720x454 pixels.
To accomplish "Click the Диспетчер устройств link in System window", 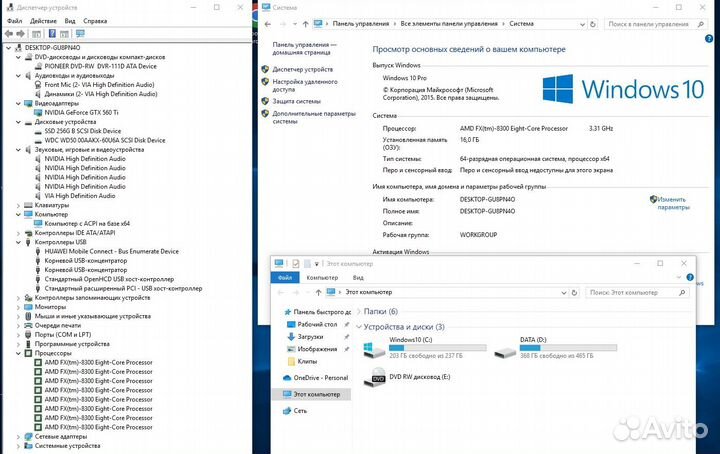I will 303,69.
